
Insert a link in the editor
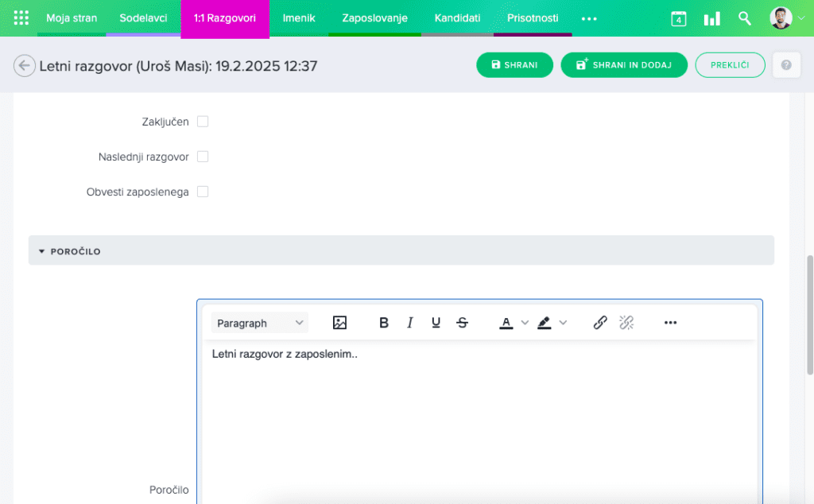click(600, 323)
